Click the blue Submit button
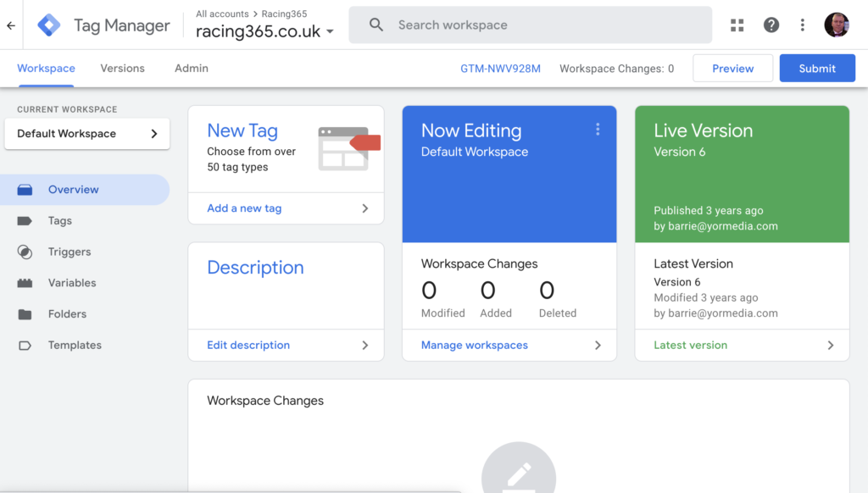Viewport: 868px width, 493px height. [x=817, y=69]
